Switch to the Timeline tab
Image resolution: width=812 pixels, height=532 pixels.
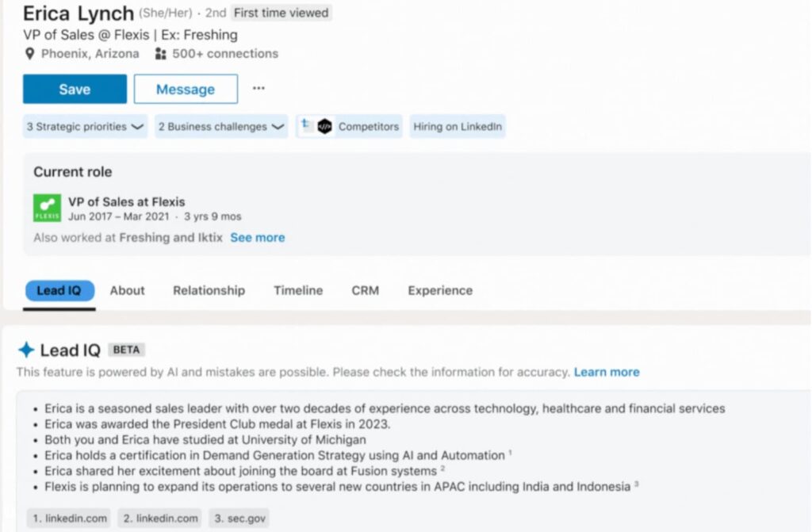pos(297,290)
